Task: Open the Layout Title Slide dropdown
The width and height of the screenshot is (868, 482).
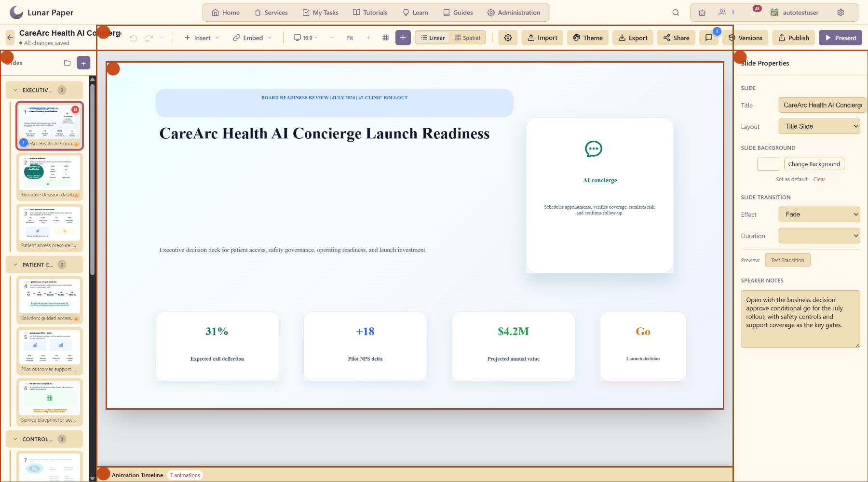Action: [819, 126]
